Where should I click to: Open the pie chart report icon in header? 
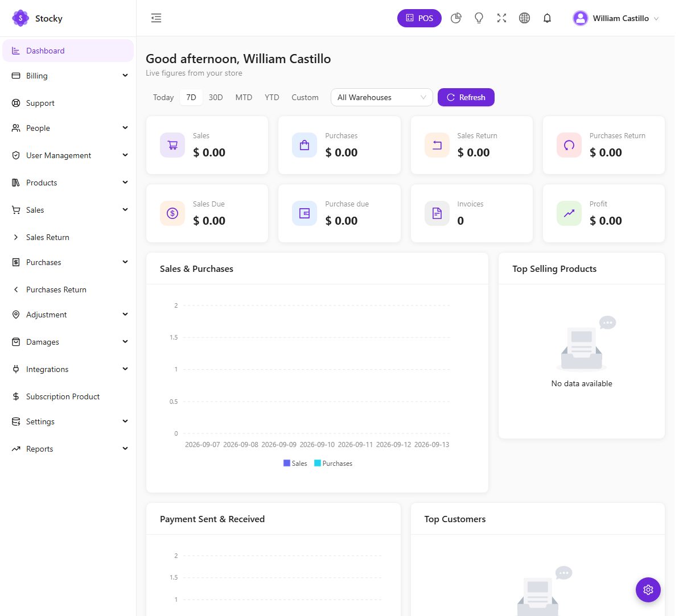(x=456, y=18)
